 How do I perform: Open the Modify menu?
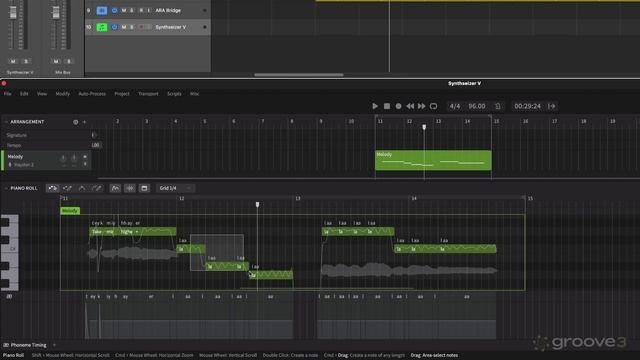tap(62, 94)
